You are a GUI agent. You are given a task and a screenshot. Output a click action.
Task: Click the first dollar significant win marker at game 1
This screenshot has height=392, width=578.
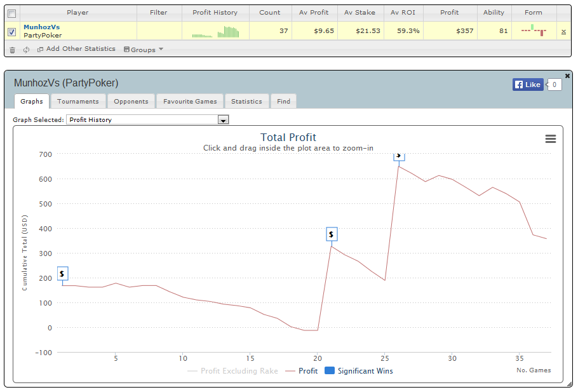click(x=63, y=274)
